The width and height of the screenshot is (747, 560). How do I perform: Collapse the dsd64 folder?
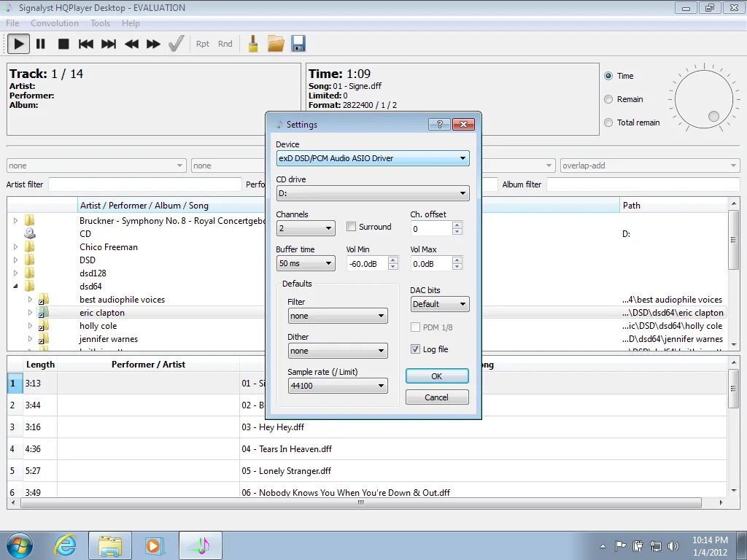(16, 286)
